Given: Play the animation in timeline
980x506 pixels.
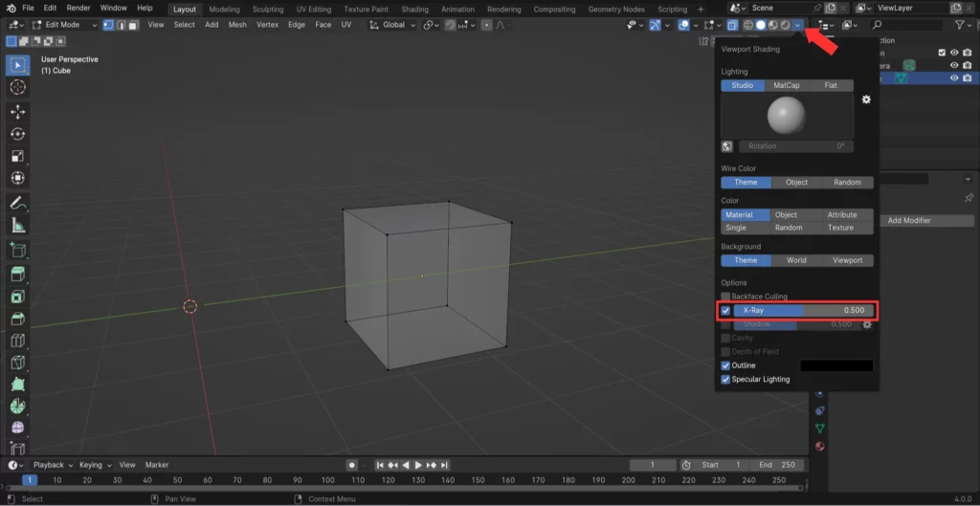Looking at the screenshot, I should tap(419, 466).
